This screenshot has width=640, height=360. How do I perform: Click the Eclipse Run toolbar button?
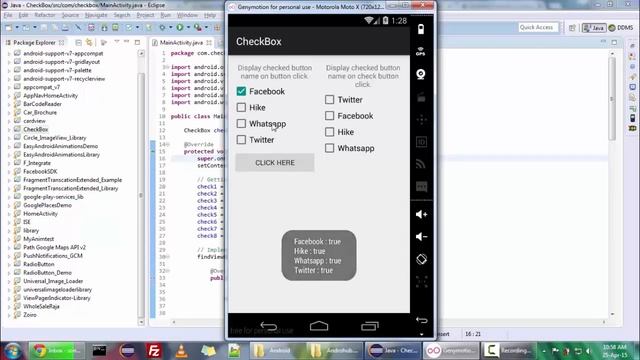180,27
